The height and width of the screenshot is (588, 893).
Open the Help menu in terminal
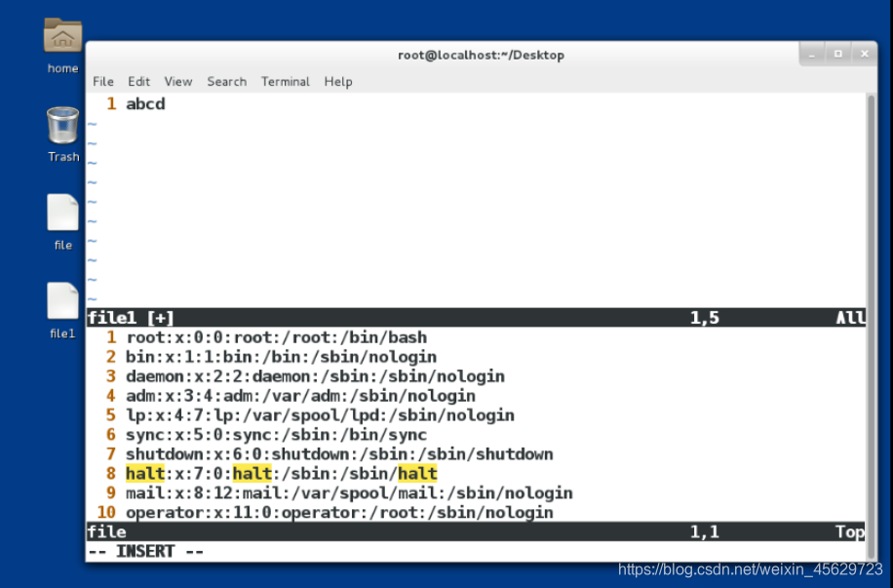click(x=338, y=82)
